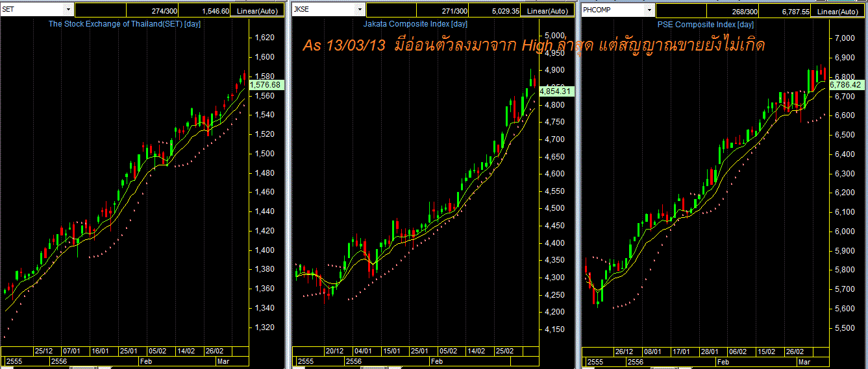
Task: Click the 08/01 date label in PHCOMP chart
Action: coord(652,351)
